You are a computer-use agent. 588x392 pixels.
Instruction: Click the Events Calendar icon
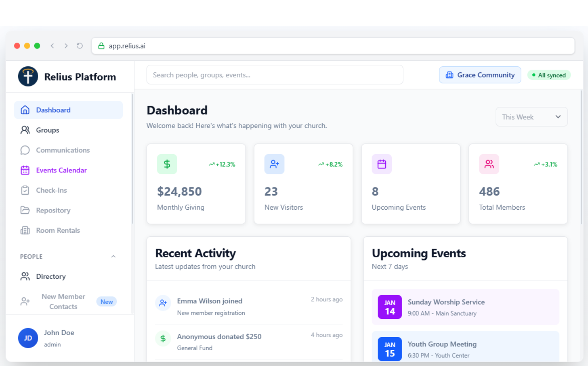[25, 170]
